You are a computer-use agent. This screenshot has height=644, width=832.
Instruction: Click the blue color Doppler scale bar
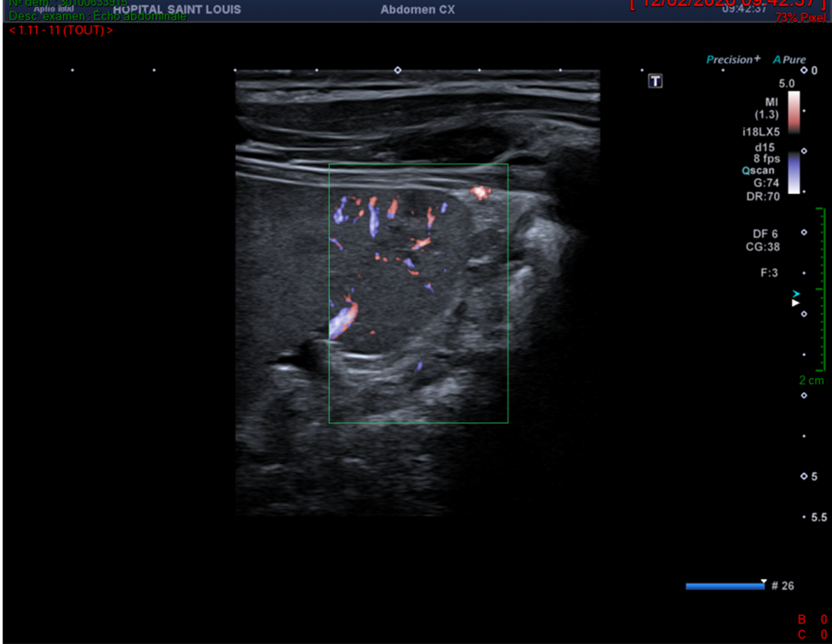point(794,173)
